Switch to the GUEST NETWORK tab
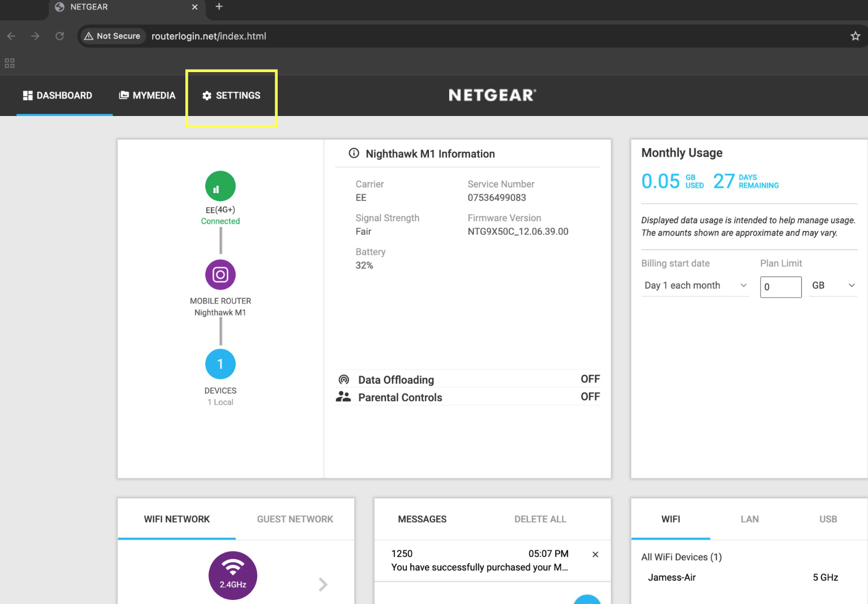 [x=295, y=519]
